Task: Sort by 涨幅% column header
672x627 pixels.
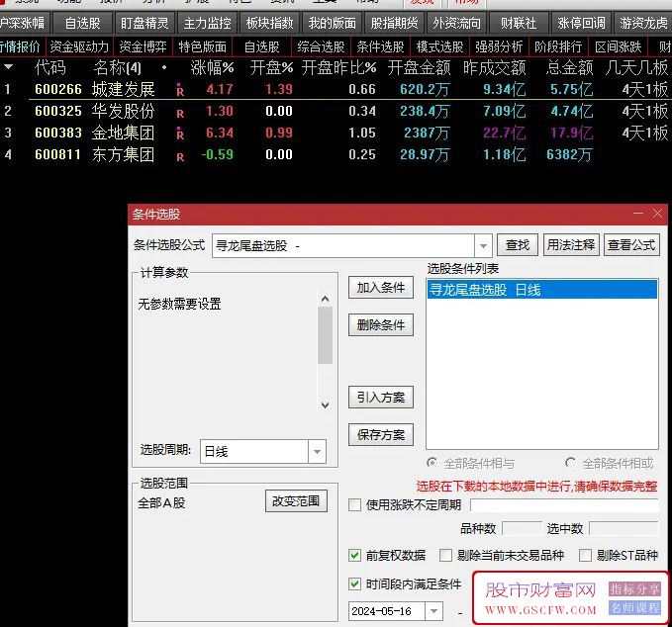Action: pos(212,67)
